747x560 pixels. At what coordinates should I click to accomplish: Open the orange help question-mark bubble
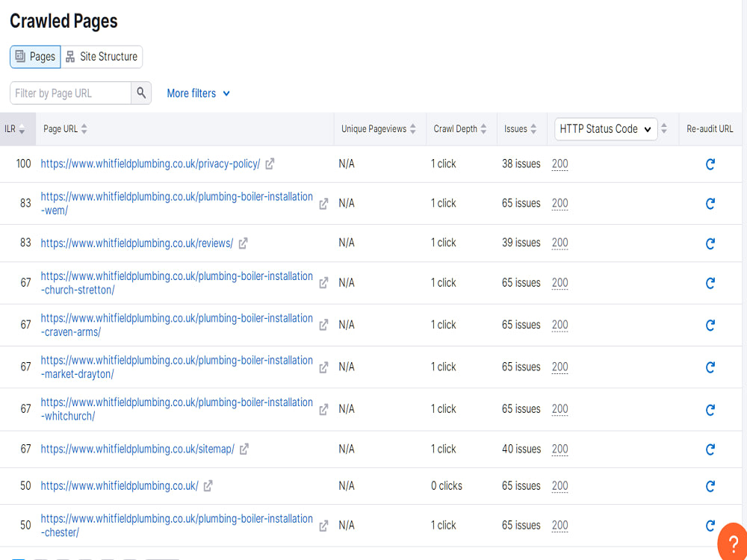733,542
